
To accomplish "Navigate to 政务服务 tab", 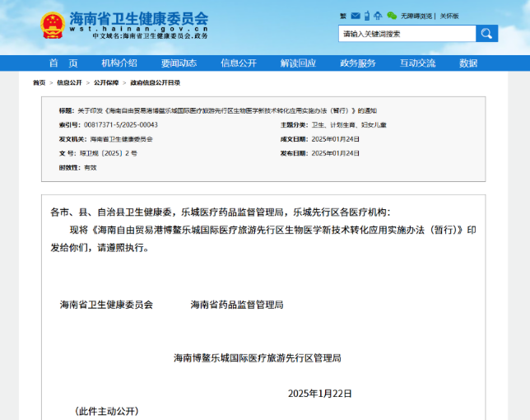I will tap(358, 63).
